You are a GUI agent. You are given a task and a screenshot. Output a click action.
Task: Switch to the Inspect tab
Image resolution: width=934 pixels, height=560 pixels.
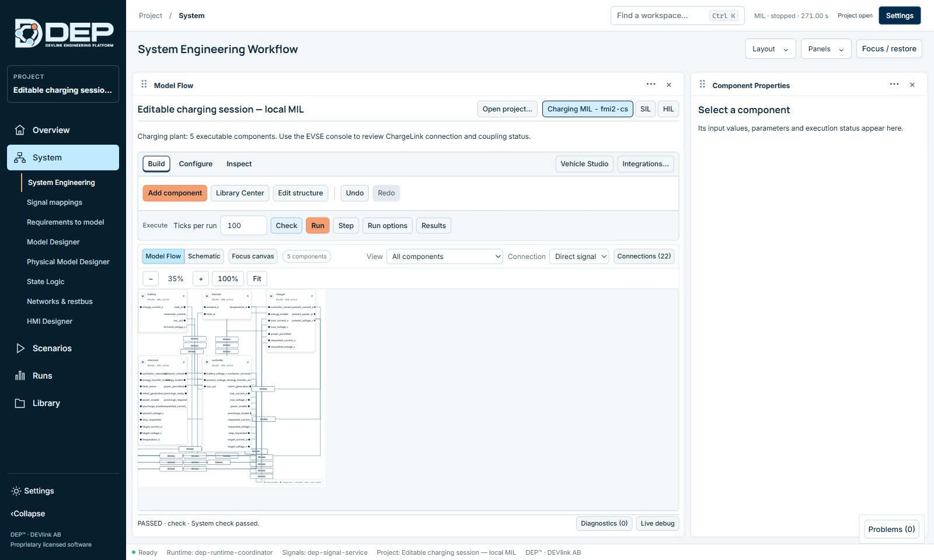(239, 164)
